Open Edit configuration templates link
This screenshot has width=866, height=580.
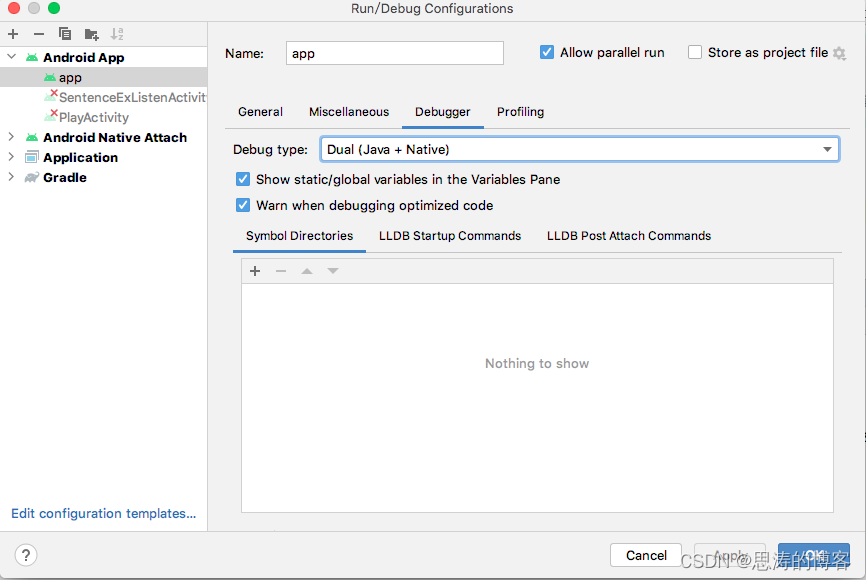(x=104, y=513)
